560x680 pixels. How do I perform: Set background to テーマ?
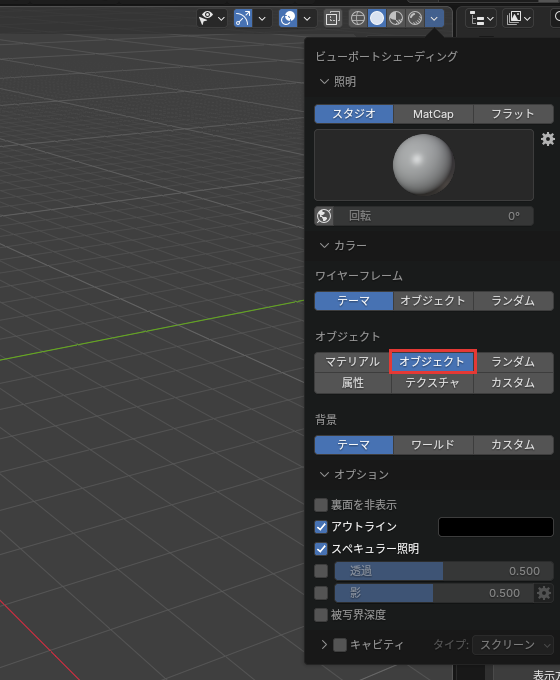354,445
